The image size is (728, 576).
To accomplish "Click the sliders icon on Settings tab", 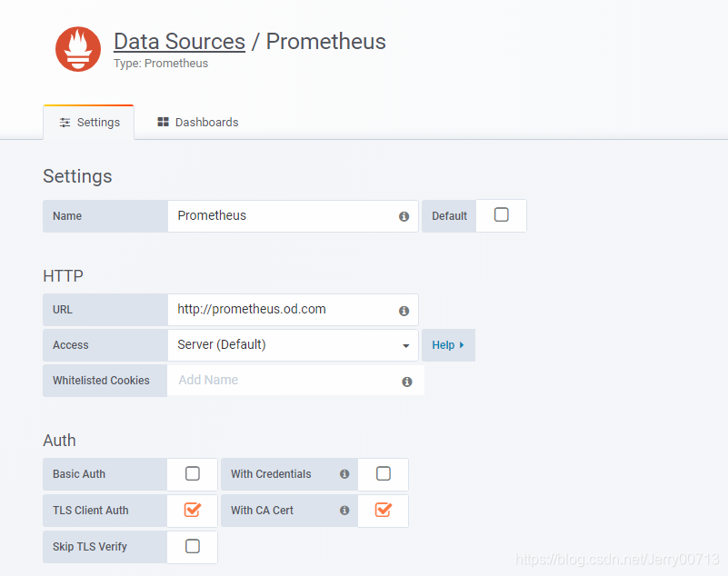I will click(x=65, y=123).
